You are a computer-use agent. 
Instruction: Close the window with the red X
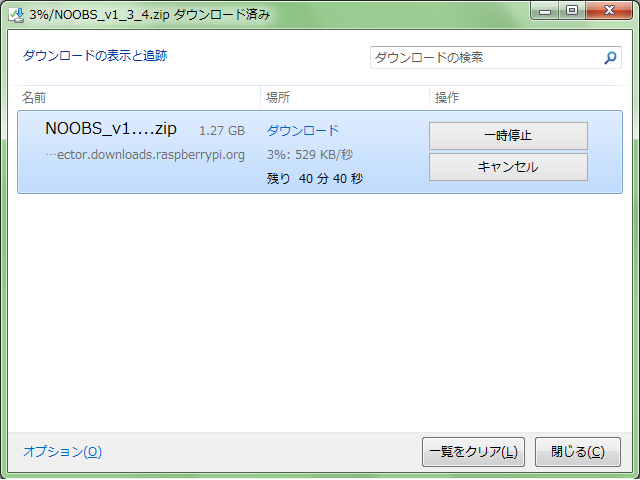609,11
